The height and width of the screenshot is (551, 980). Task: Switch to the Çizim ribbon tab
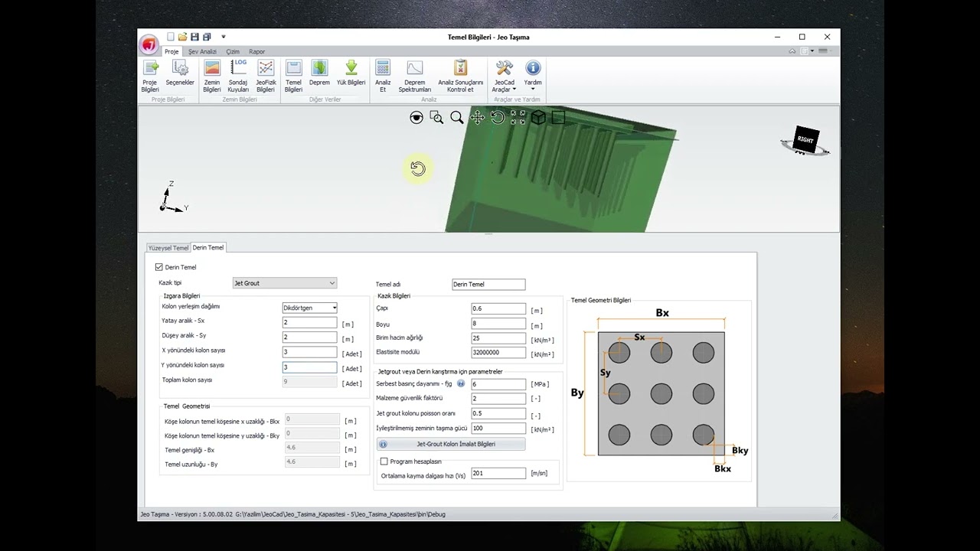pyautogui.click(x=233, y=51)
